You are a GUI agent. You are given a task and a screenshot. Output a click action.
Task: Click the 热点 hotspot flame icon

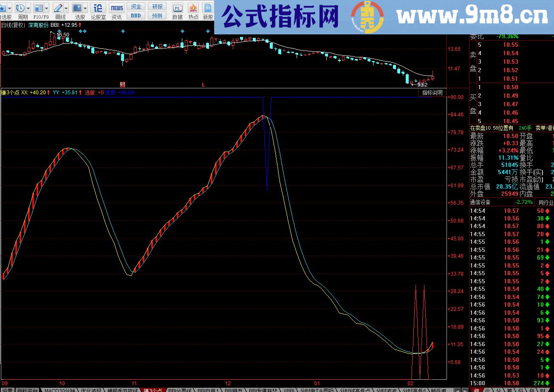[x=193, y=8]
